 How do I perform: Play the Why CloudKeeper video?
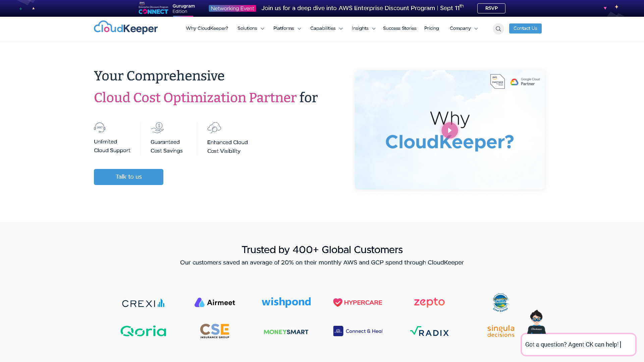[449, 130]
